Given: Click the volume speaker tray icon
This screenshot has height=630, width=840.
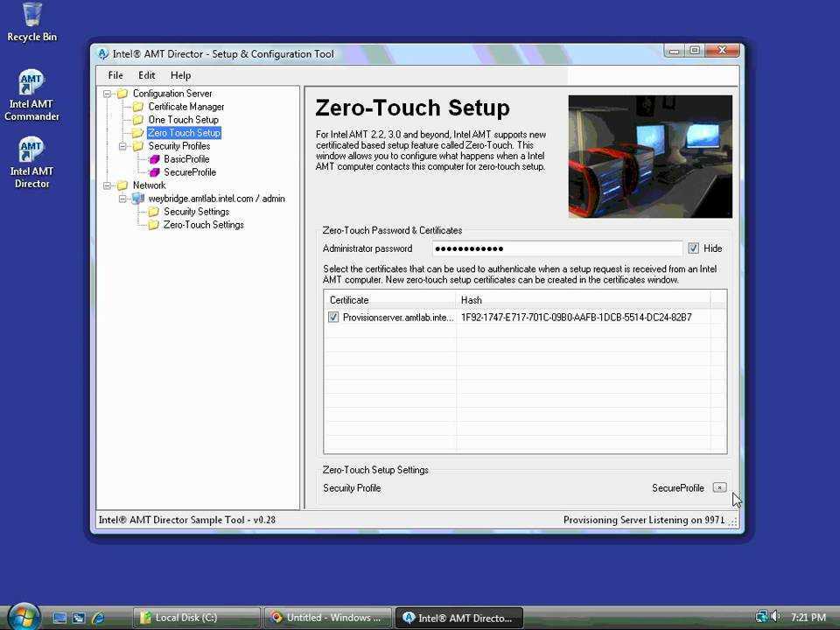Looking at the screenshot, I should tap(776, 617).
